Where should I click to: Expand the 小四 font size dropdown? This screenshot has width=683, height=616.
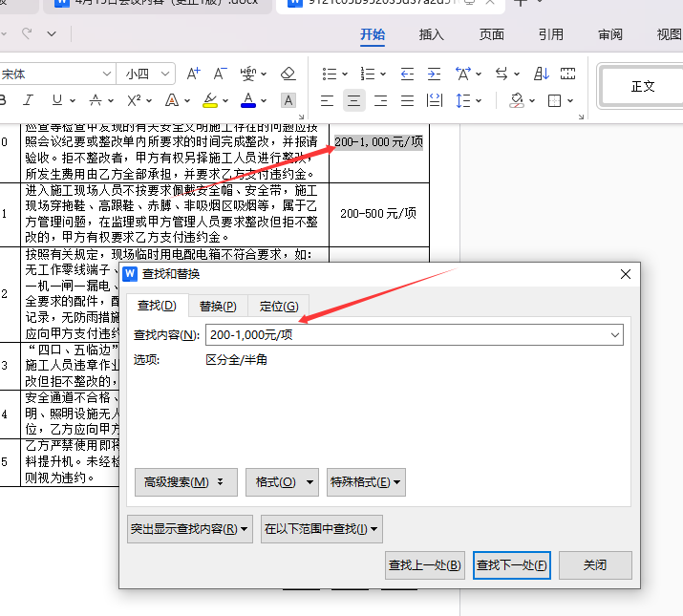click(165, 74)
